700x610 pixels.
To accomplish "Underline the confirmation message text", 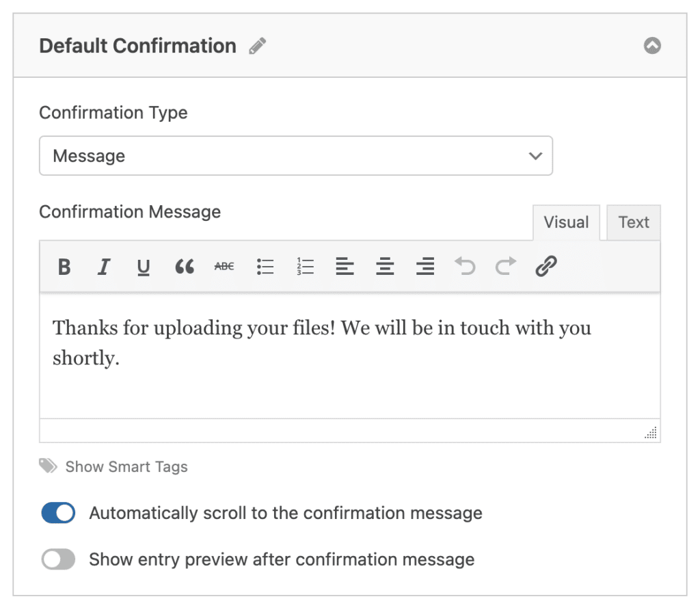I will [x=143, y=267].
